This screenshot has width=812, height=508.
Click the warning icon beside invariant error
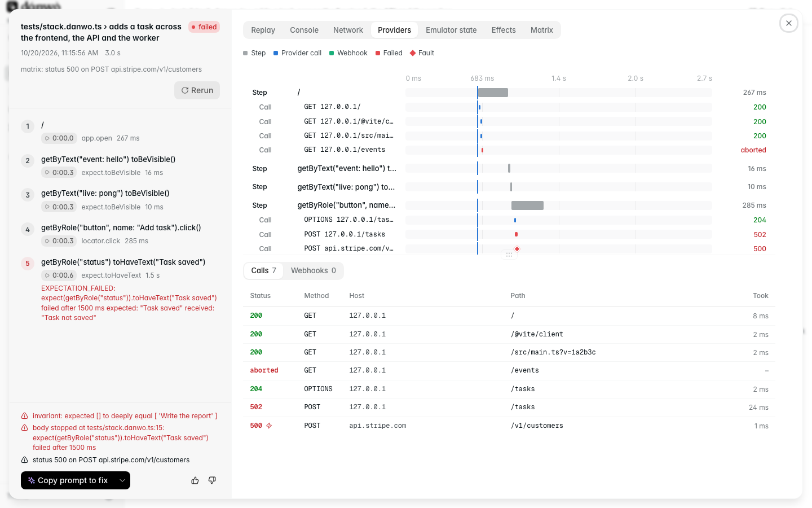(25, 416)
